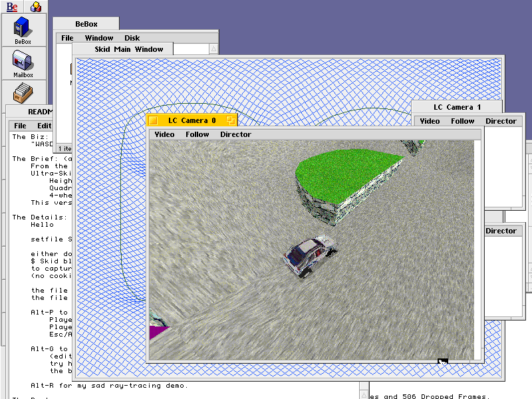This screenshot has height=399, width=532.
Task: Select the LC Camera 1 title tab
Action: 457,107
